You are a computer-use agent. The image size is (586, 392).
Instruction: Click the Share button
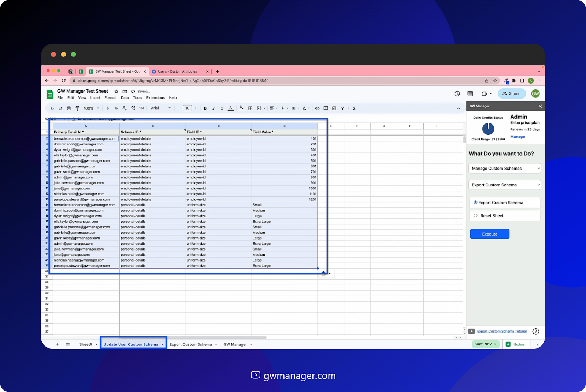[x=512, y=94]
